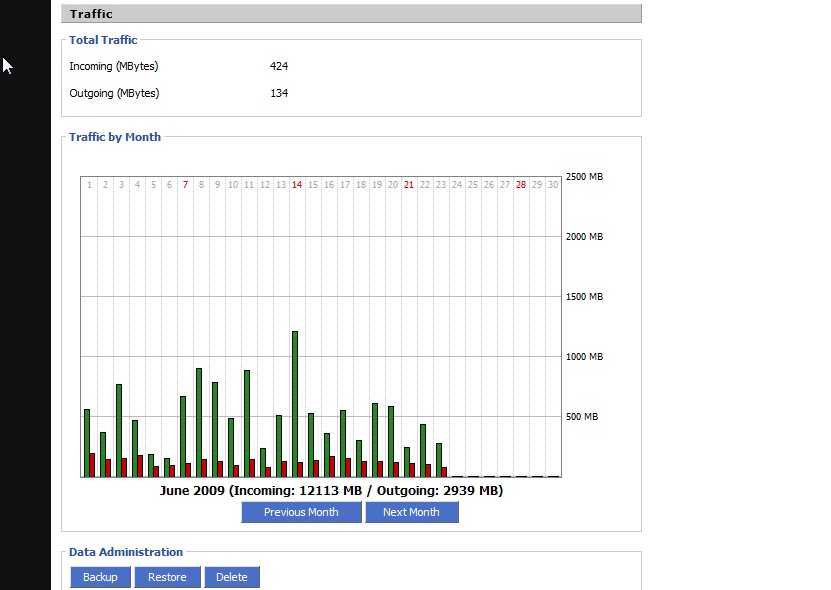831x590 pixels.
Task: Click the 500 MB axis label
Action: pyautogui.click(x=581, y=417)
